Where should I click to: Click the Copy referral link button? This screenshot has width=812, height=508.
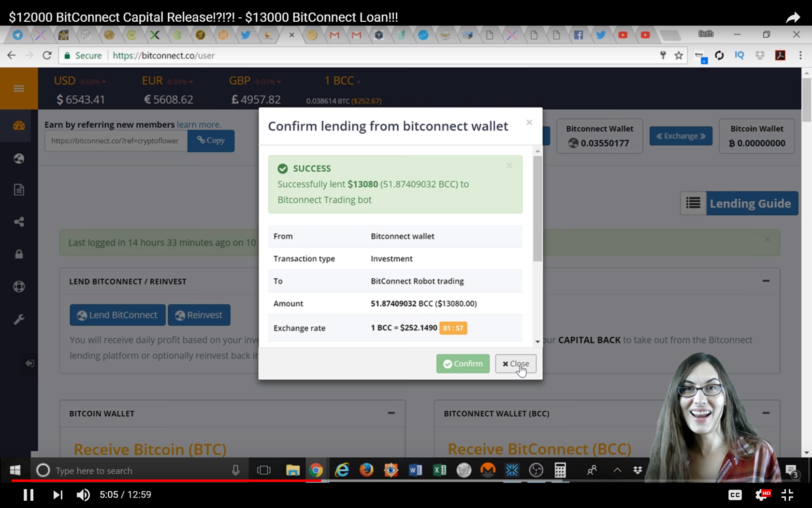(x=211, y=141)
